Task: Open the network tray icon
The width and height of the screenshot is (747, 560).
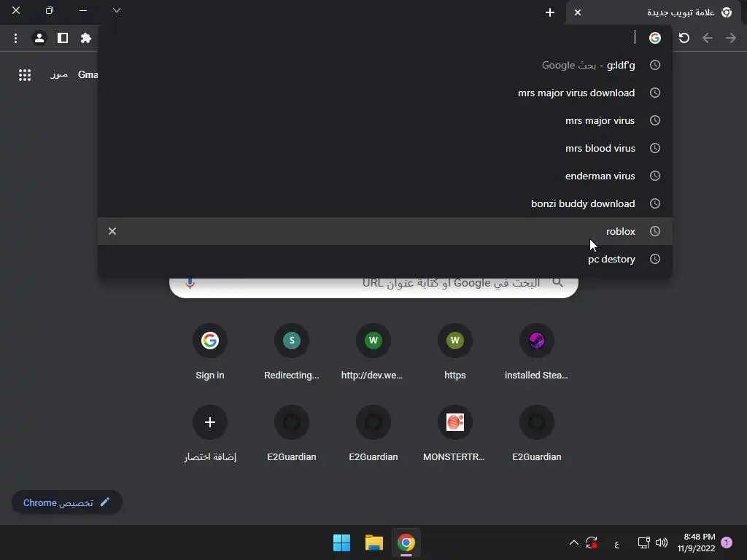Action: 643,542
